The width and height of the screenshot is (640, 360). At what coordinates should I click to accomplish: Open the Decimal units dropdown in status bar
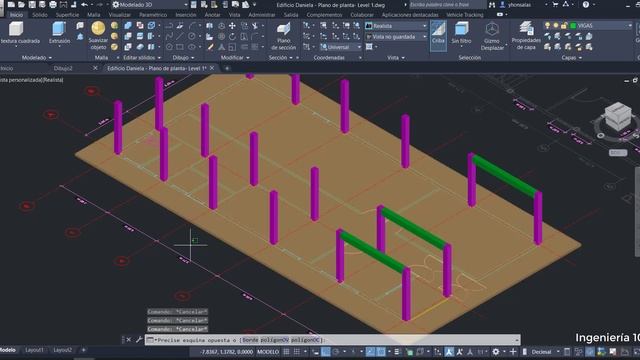pyautogui.click(x=545, y=351)
